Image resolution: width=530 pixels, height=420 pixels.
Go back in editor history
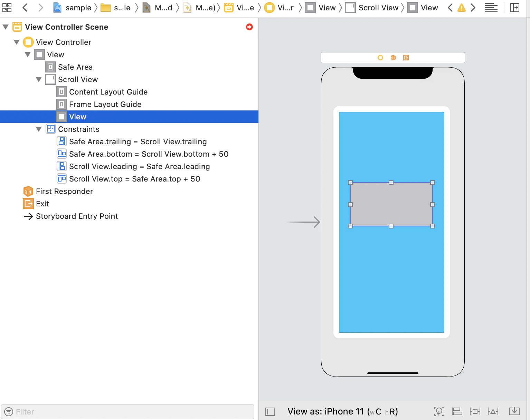coord(25,8)
